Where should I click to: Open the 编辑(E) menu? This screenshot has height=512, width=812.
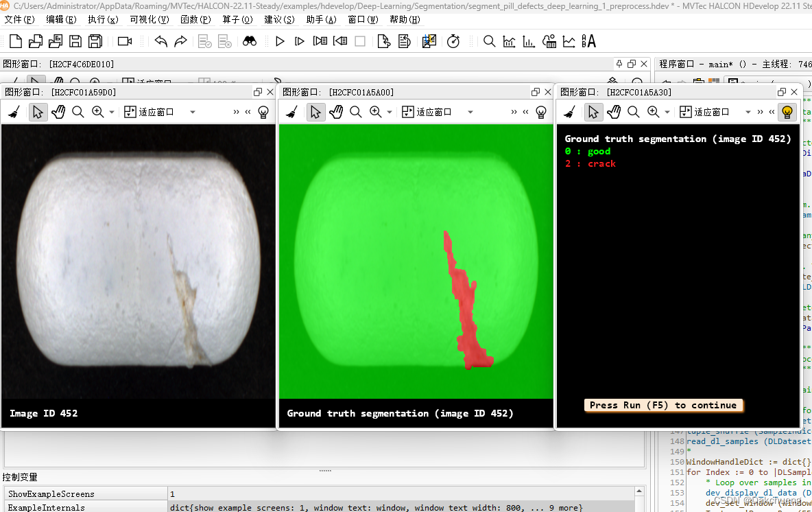[61, 20]
